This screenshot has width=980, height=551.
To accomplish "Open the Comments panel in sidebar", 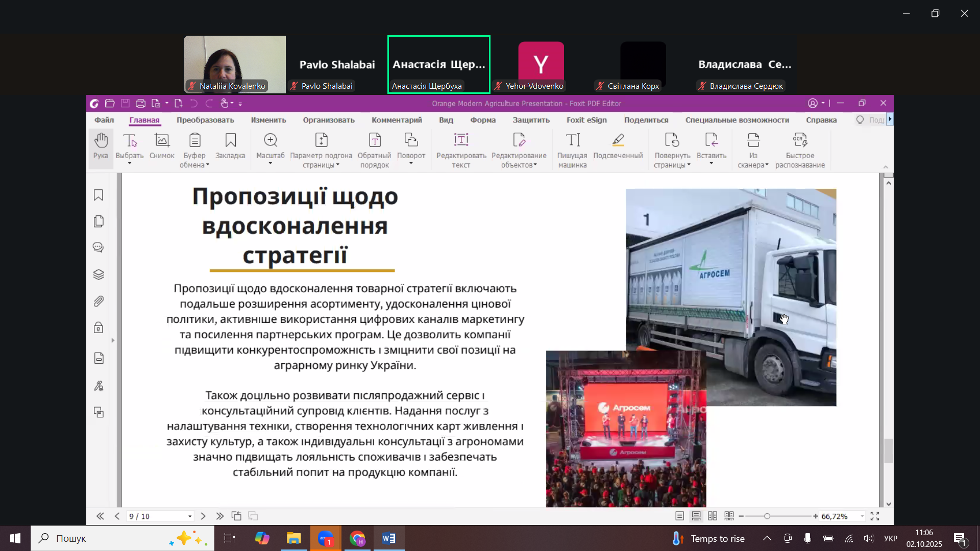I will (x=99, y=248).
